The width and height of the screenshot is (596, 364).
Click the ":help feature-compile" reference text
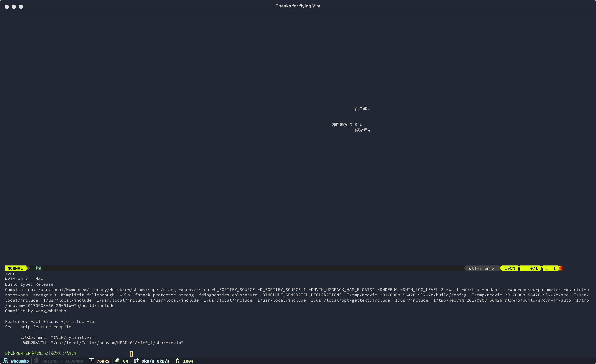pyautogui.click(x=44, y=327)
